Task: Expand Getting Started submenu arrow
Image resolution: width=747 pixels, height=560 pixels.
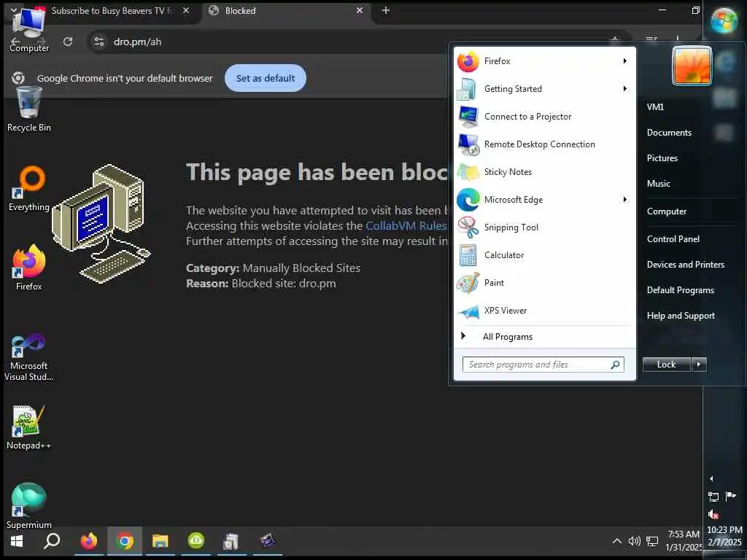Action: (x=624, y=88)
